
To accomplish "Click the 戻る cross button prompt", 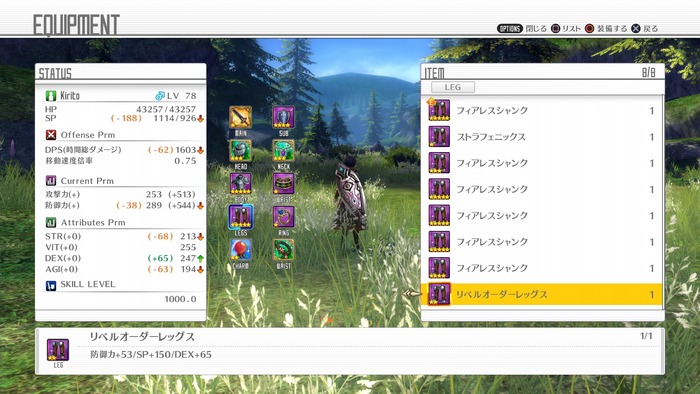I will [x=645, y=29].
